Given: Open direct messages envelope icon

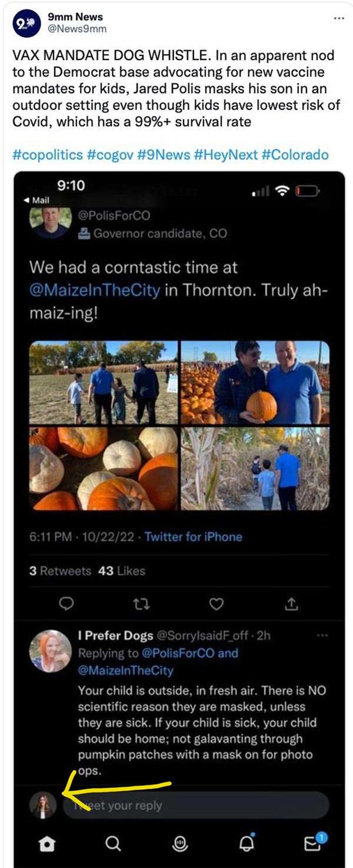Looking at the screenshot, I should (x=312, y=843).
